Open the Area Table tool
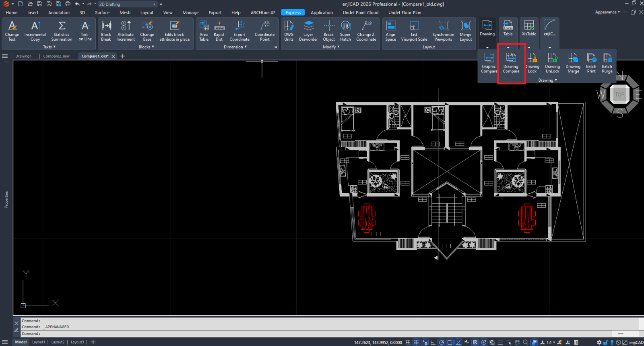Screen dimensions: 644x346 (204, 31)
